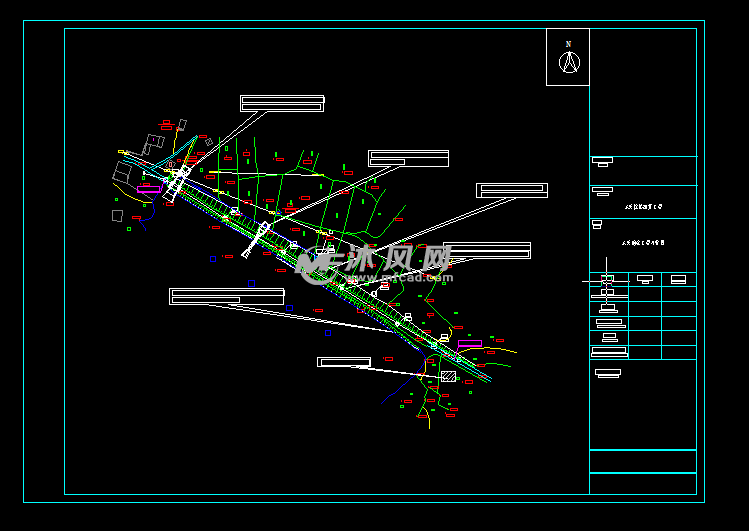Screen dimensions: 749x531
Task: Select the topmost callout label box
Action: click(282, 103)
